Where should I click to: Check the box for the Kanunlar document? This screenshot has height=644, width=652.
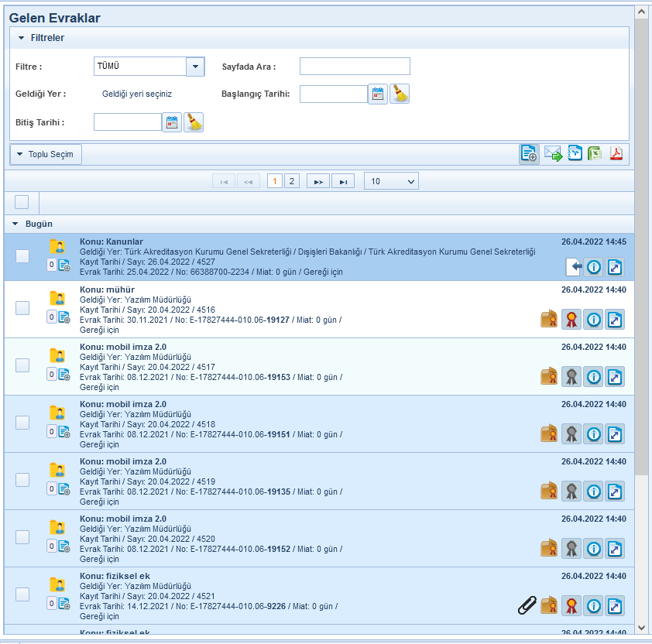[22, 256]
